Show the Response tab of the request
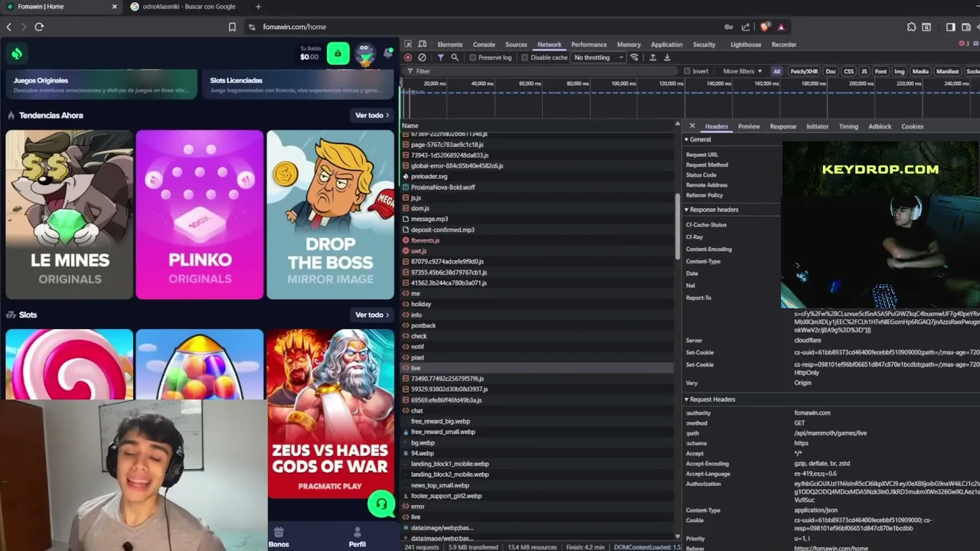980x551 pixels. click(x=782, y=126)
